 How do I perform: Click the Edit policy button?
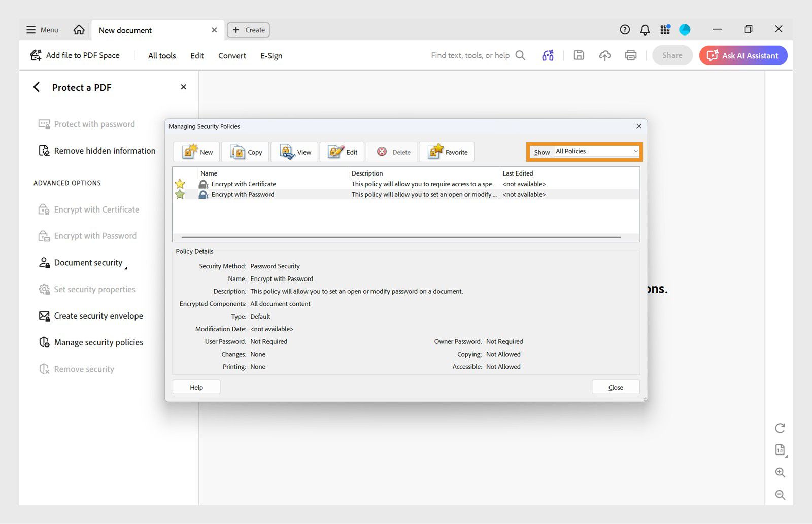tap(343, 152)
